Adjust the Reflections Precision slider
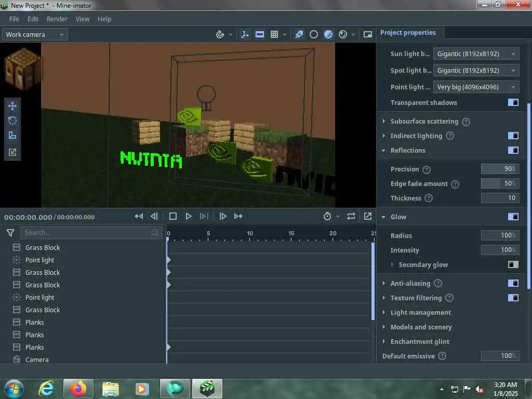 click(500, 169)
